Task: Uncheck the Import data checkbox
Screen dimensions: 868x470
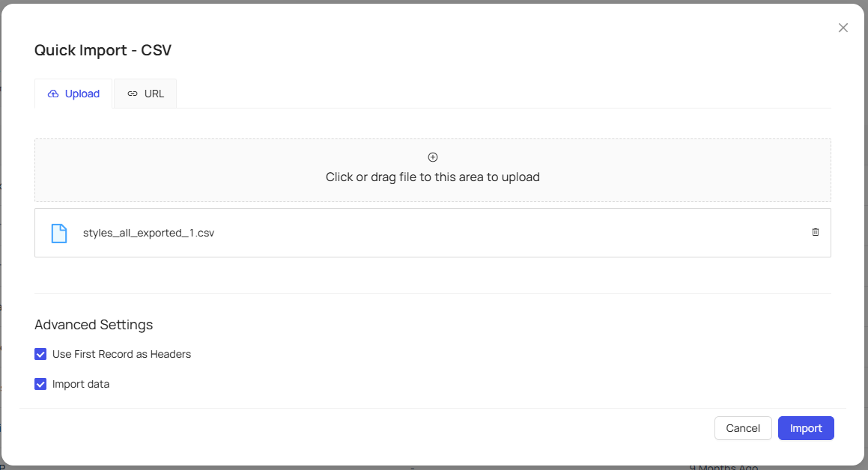Action: coord(40,384)
